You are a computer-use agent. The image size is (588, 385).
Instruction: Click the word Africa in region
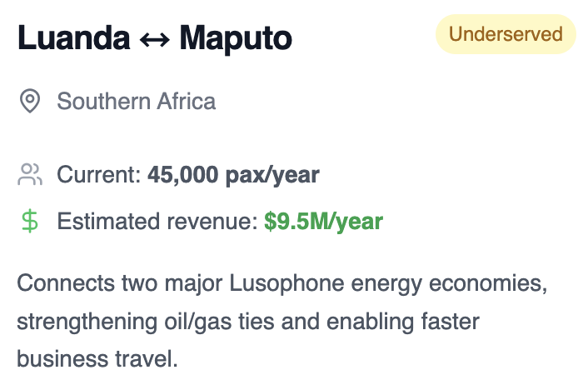(x=187, y=102)
